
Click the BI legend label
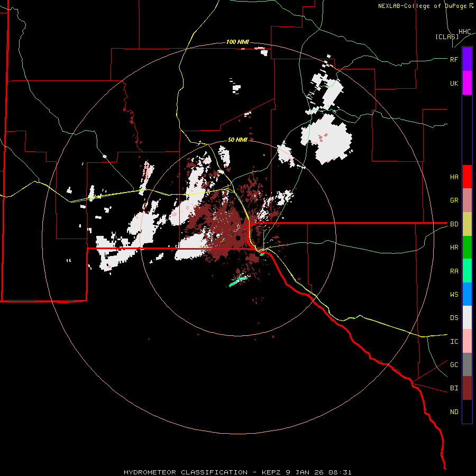coord(454,388)
